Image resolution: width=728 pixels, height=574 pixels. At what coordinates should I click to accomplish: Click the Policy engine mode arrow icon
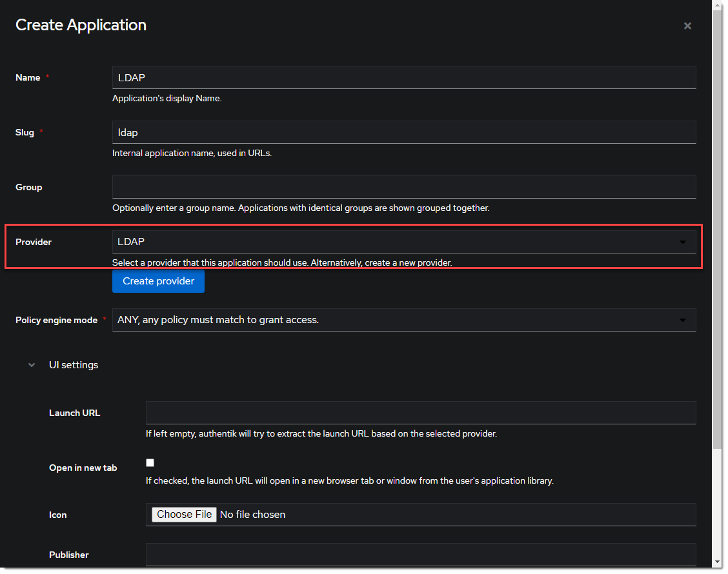click(x=683, y=321)
